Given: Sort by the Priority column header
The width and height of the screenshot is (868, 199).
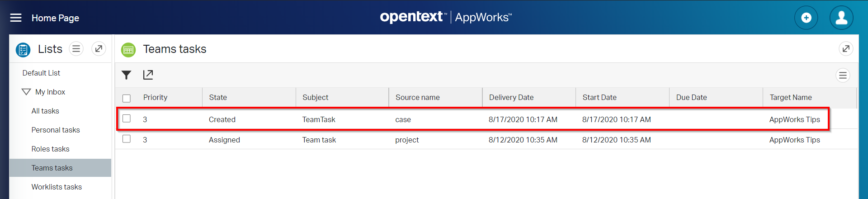Looking at the screenshot, I should pyautogui.click(x=155, y=98).
